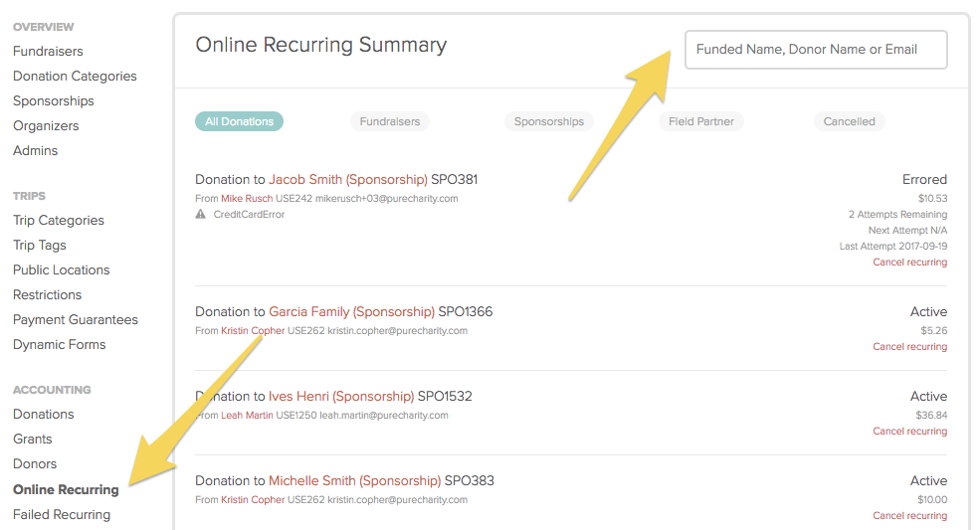The width and height of the screenshot is (980, 530).
Task: Select the All Donations filter
Action: point(240,121)
